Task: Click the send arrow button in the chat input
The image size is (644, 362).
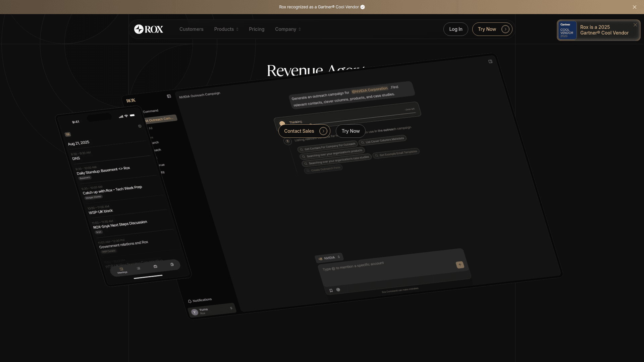Action: tap(460, 264)
